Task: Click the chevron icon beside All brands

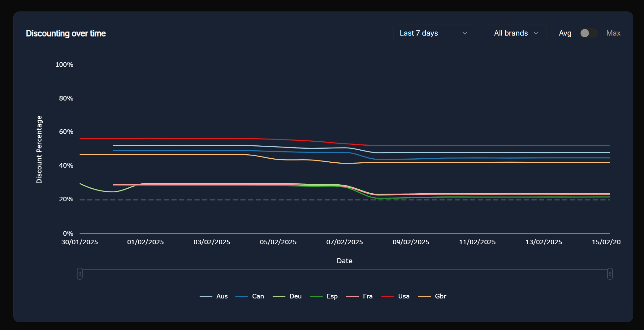Action: click(536, 33)
